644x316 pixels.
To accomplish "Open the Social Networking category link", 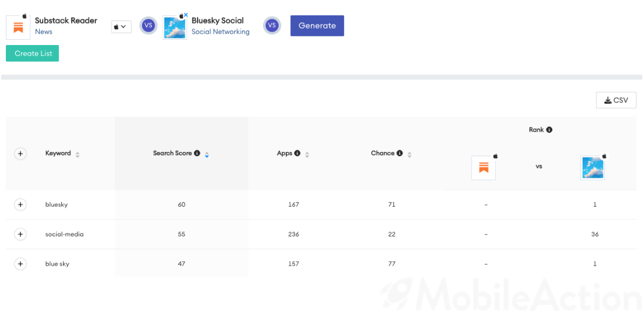I will (220, 32).
